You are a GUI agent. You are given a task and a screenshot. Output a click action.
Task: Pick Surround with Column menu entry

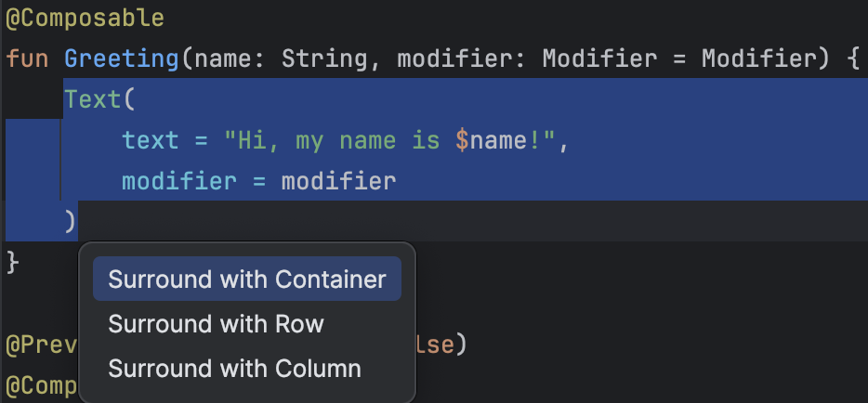pos(234,368)
